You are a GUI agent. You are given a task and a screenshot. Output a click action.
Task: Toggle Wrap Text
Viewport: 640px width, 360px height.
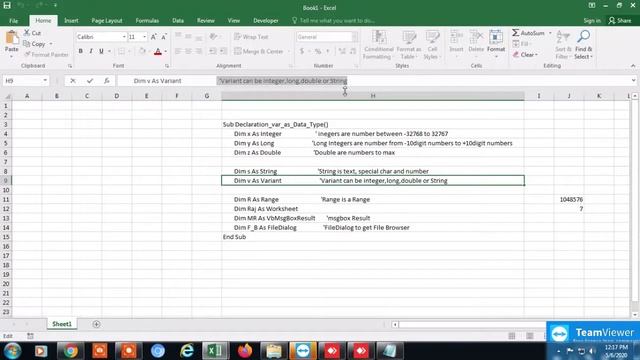pyautogui.click(x=251, y=37)
